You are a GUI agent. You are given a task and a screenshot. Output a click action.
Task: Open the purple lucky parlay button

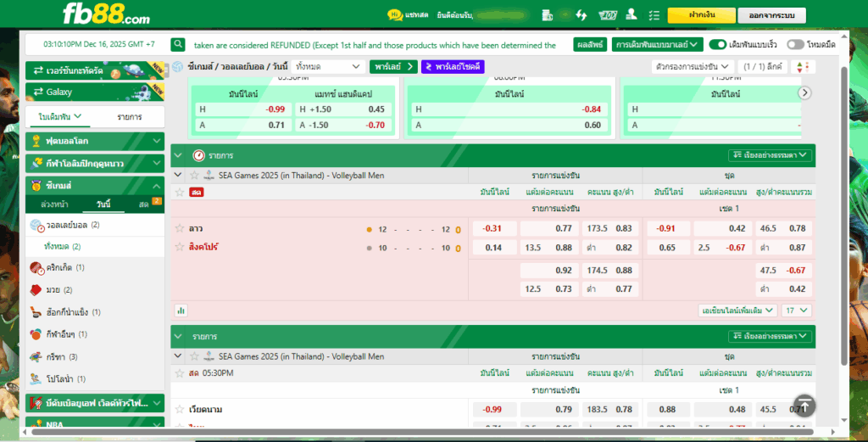(453, 66)
